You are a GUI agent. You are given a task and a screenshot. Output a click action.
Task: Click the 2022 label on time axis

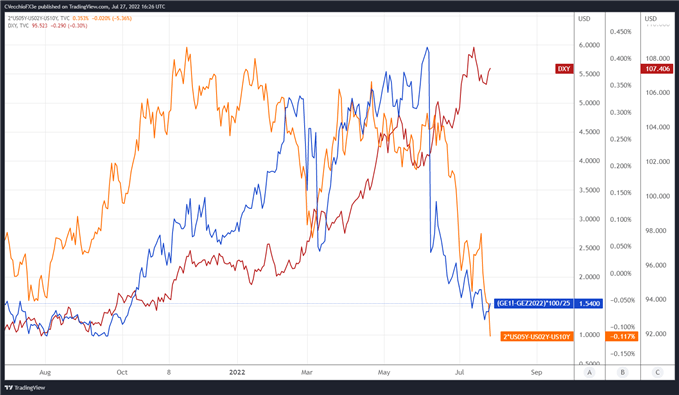237,372
